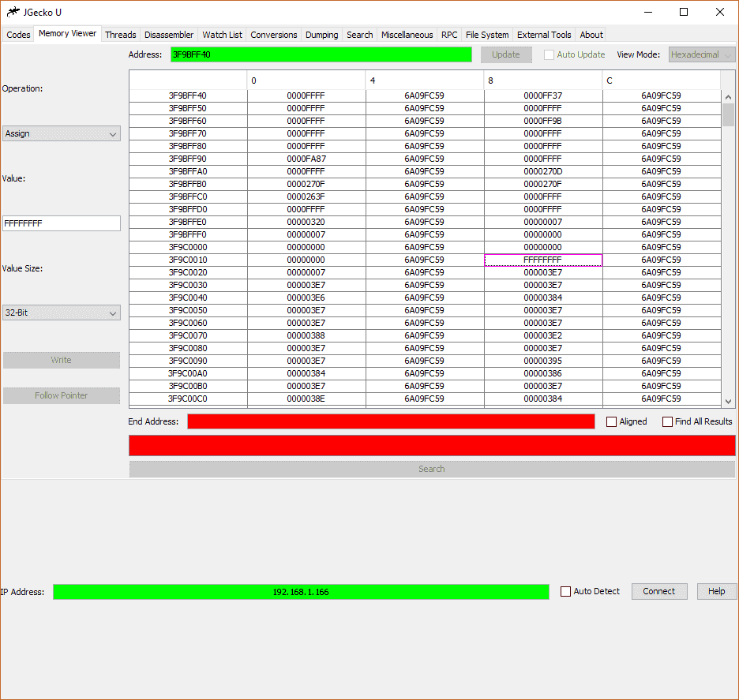
Task: Select cell 0000FF9B in row 3F9BFF60
Action: coord(543,121)
